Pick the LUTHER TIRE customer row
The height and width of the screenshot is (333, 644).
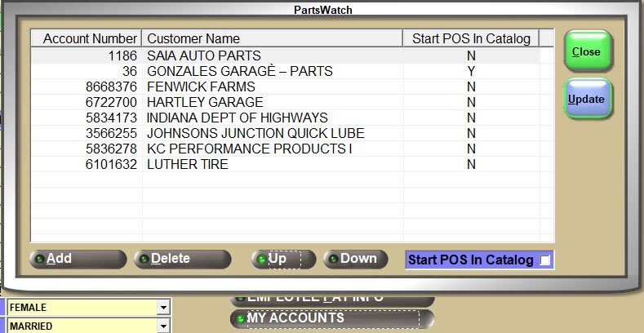[188, 164]
